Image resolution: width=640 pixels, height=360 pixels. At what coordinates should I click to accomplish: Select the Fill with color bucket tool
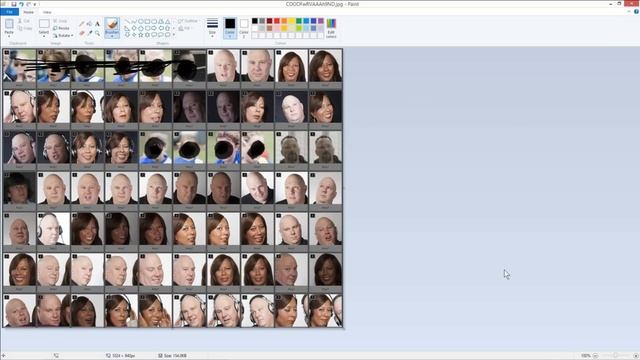coord(89,24)
